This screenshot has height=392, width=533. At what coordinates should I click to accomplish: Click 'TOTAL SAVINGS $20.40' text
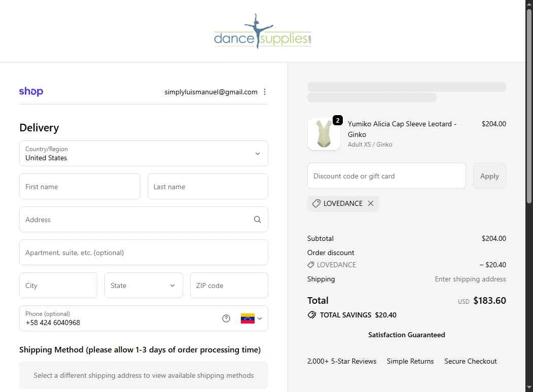click(358, 315)
